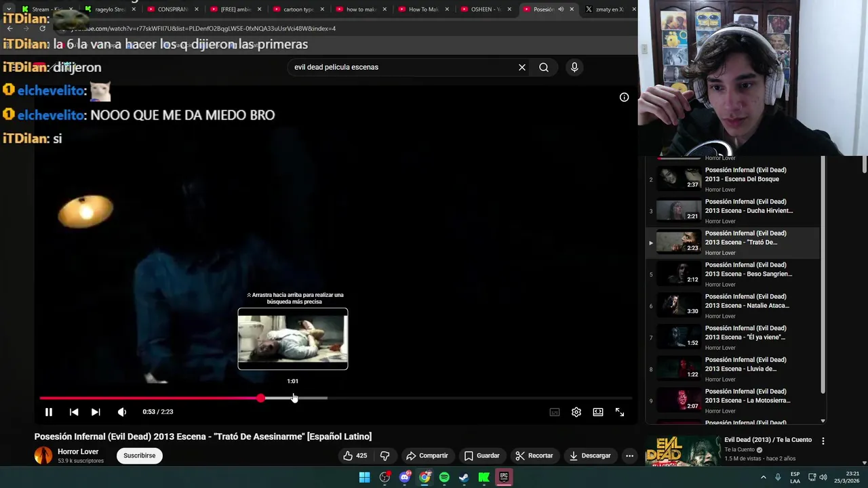868x488 pixels.
Task: Open options for Te la Cuento video
Action: tap(823, 441)
